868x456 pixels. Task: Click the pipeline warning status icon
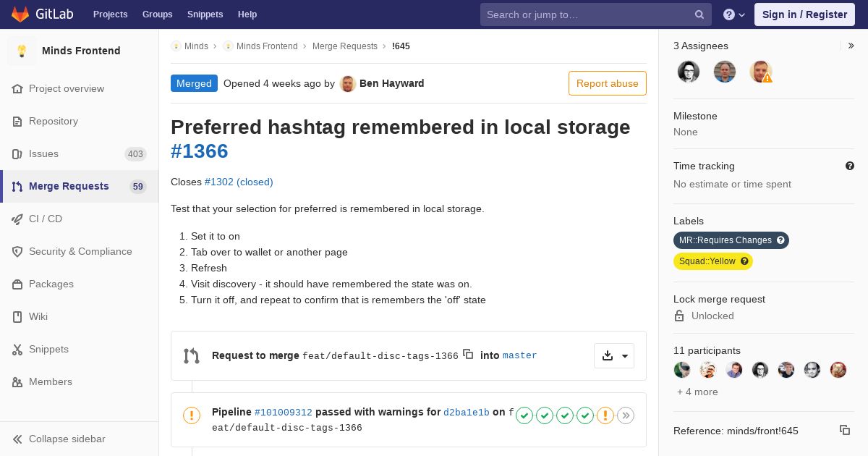click(192, 415)
